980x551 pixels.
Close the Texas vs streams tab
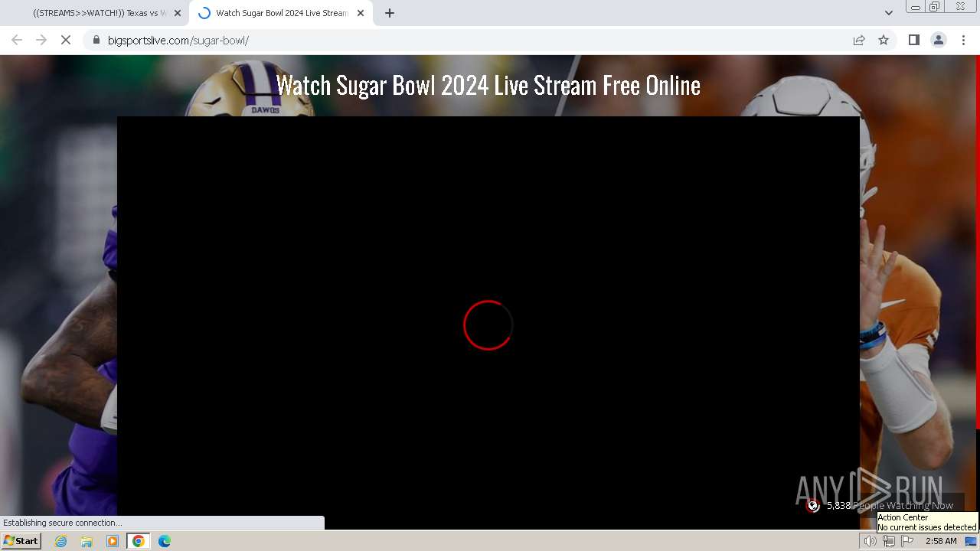tap(178, 13)
